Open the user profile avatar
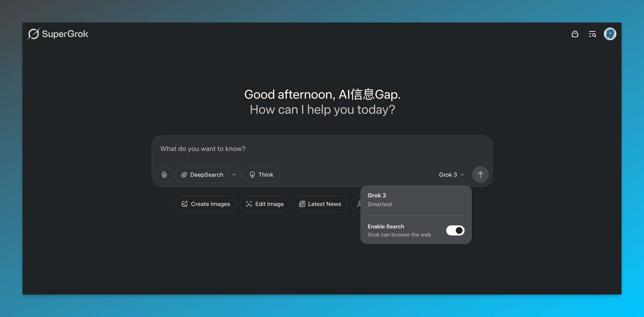Screen dimensions: 644x317 pos(610,34)
